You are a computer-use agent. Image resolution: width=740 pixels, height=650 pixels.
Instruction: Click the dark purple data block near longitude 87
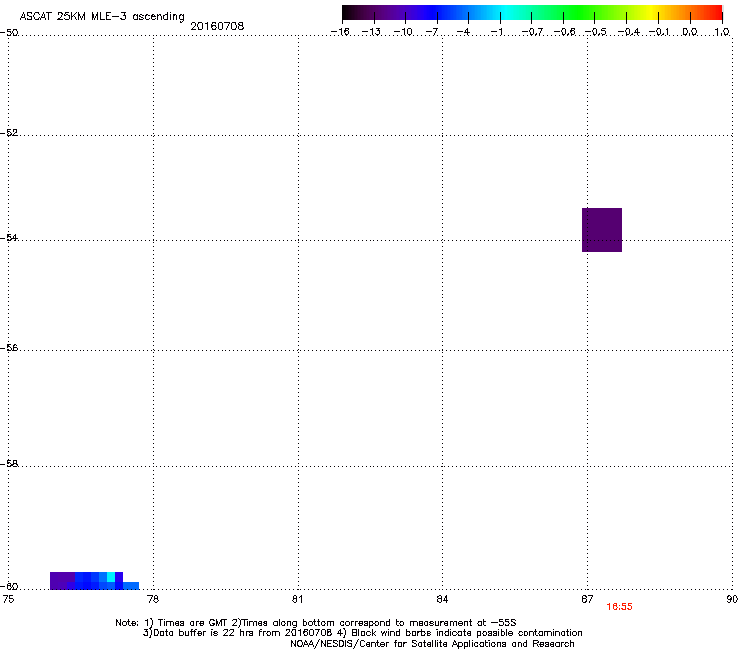tap(602, 230)
